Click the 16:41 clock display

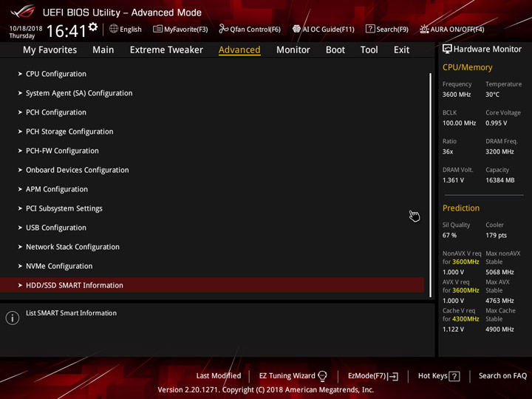(66, 31)
